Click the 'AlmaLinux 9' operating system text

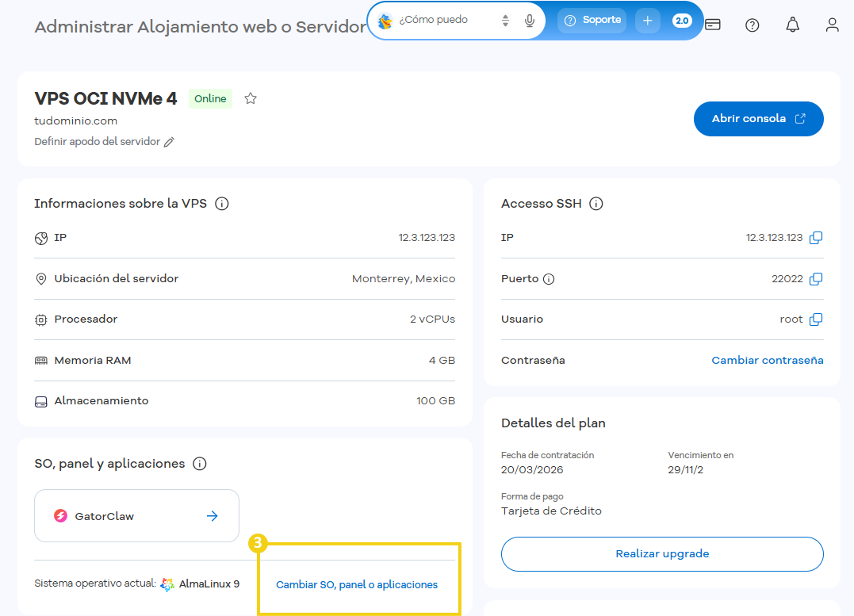tap(209, 583)
